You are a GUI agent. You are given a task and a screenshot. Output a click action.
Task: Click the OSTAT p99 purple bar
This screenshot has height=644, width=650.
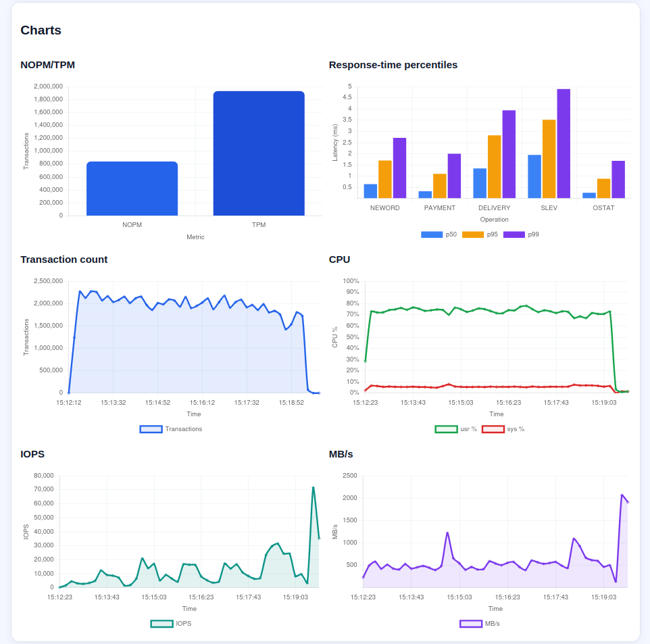[618, 180]
